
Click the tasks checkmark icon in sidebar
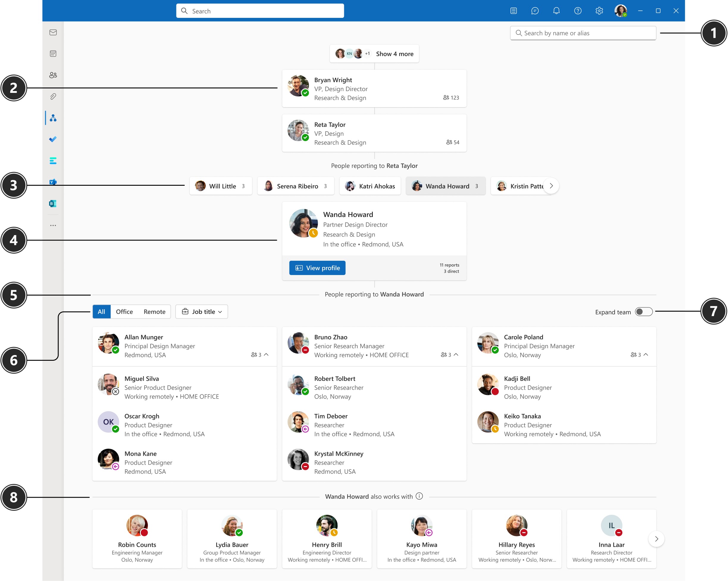[x=54, y=139]
